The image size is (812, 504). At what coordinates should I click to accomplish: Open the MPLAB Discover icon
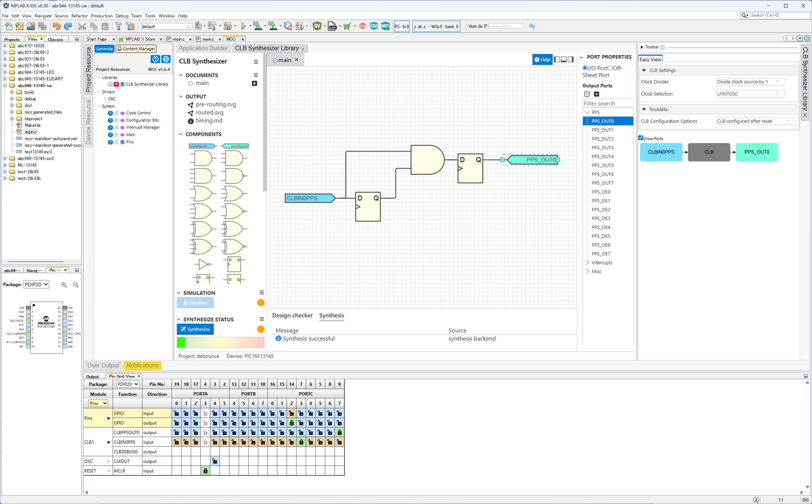362,26
